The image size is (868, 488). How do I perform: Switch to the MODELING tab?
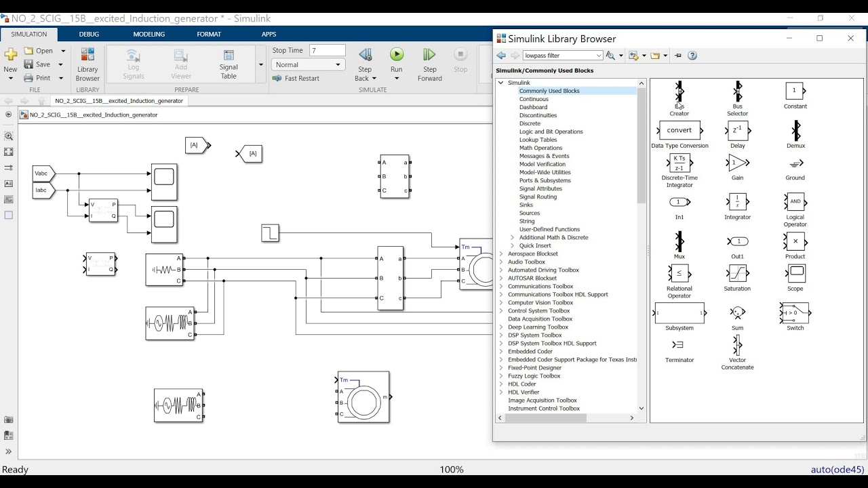[x=149, y=34]
